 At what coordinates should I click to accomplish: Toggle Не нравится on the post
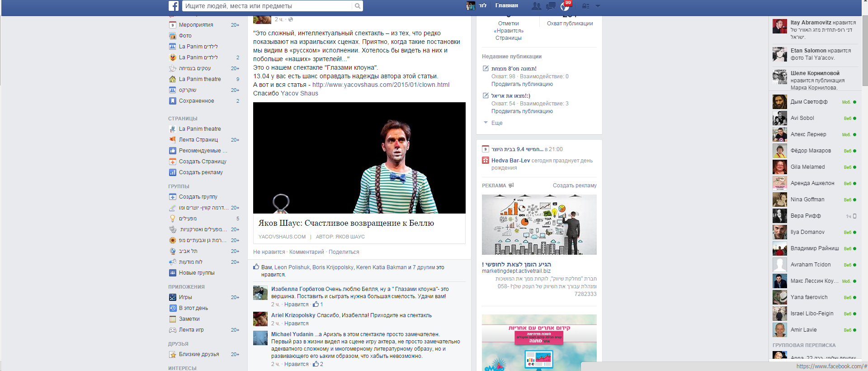(269, 252)
